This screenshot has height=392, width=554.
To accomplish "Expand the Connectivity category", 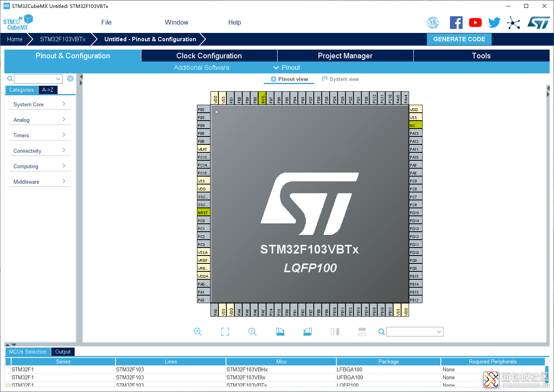I will pyautogui.click(x=40, y=151).
